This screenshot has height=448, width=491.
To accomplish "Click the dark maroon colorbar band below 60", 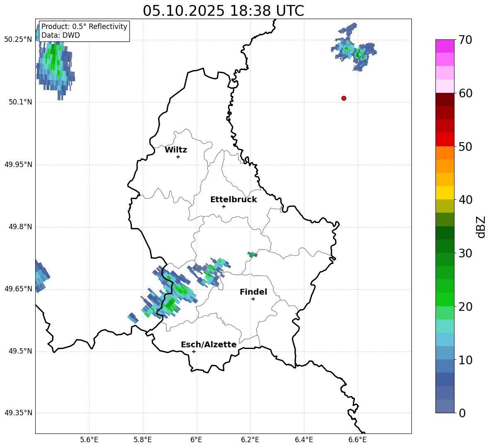I will [445, 99].
